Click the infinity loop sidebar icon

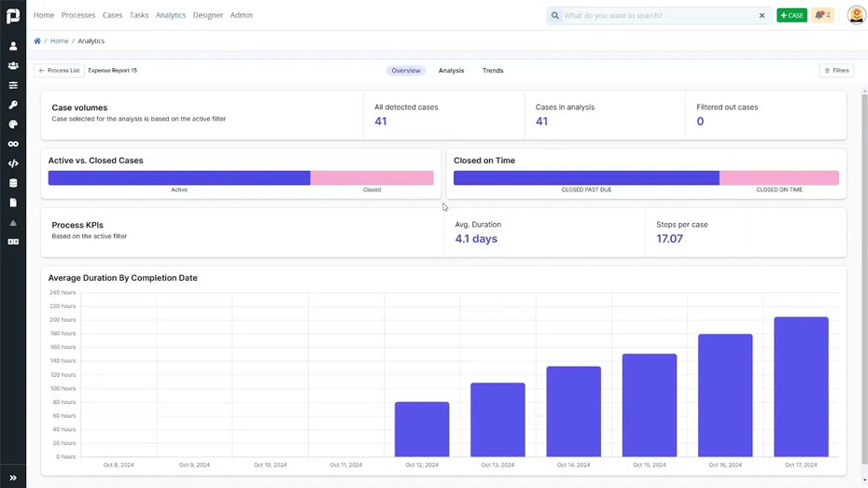click(x=13, y=144)
